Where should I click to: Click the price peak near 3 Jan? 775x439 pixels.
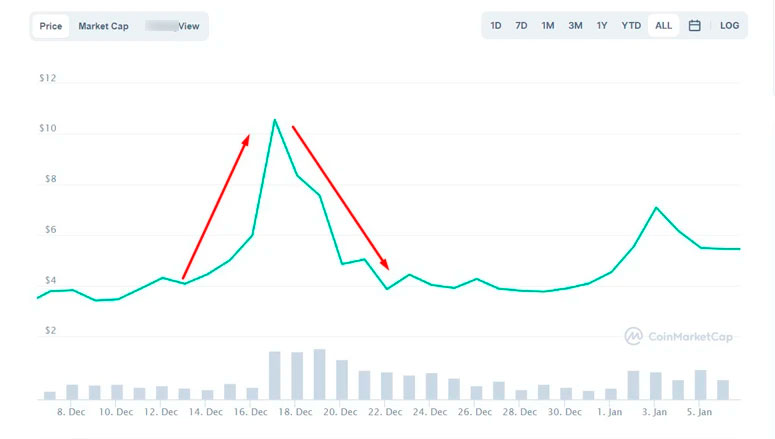(x=656, y=207)
